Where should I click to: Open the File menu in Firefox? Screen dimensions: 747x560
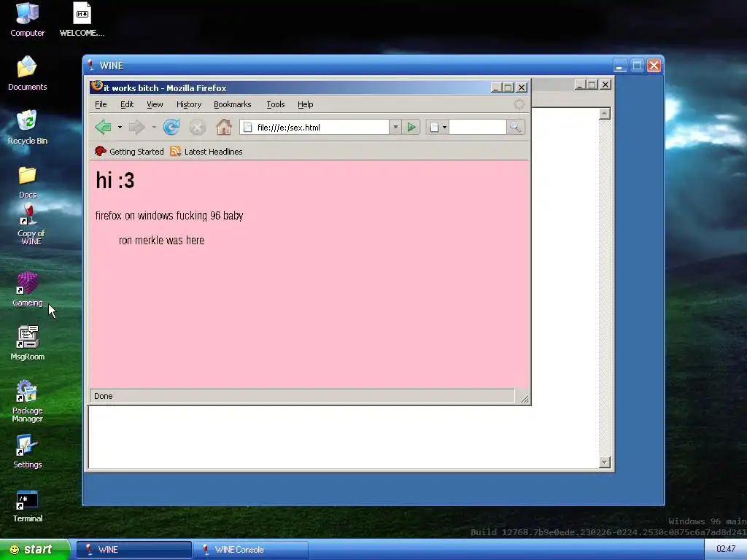101,104
